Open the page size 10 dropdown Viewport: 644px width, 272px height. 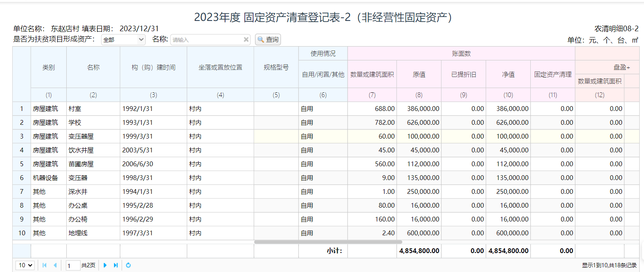[25, 265]
